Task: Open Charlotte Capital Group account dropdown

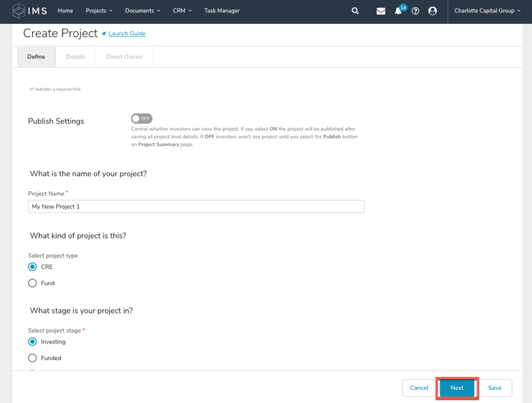Action: pyautogui.click(x=487, y=11)
